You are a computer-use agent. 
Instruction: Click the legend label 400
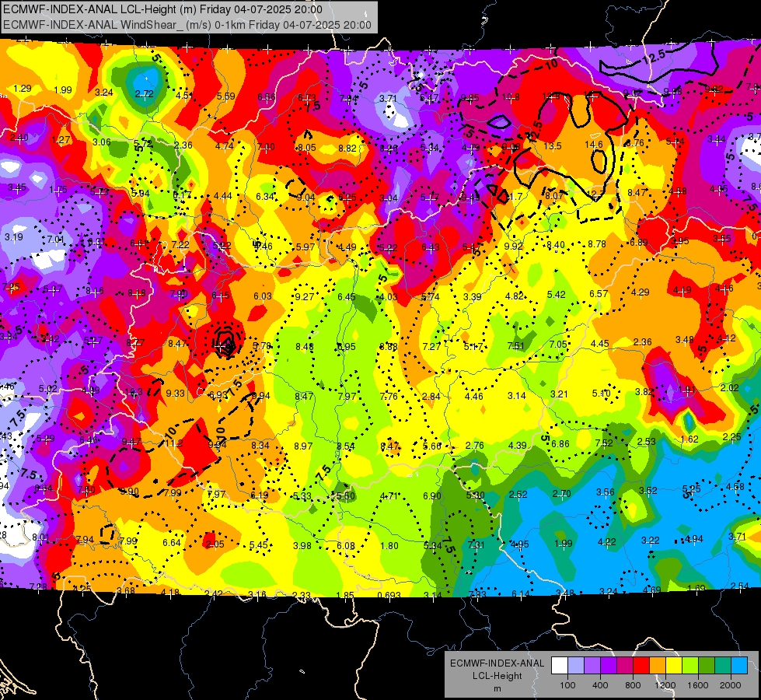600,685
